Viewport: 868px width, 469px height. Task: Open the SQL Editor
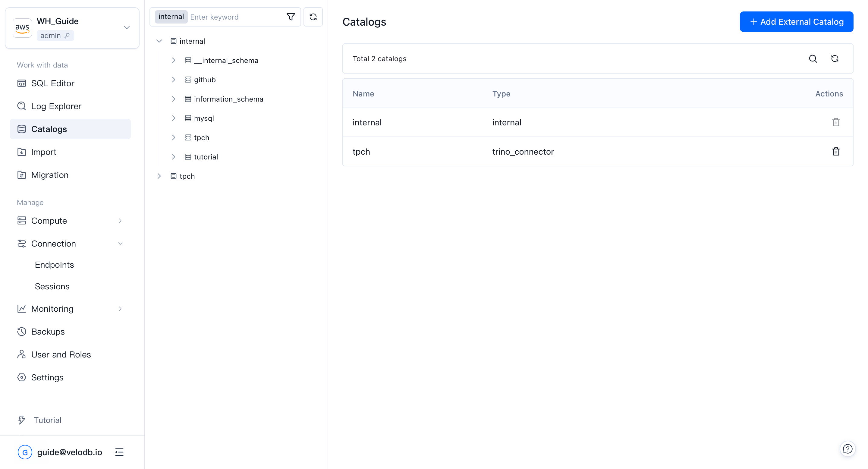click(53, 83)
